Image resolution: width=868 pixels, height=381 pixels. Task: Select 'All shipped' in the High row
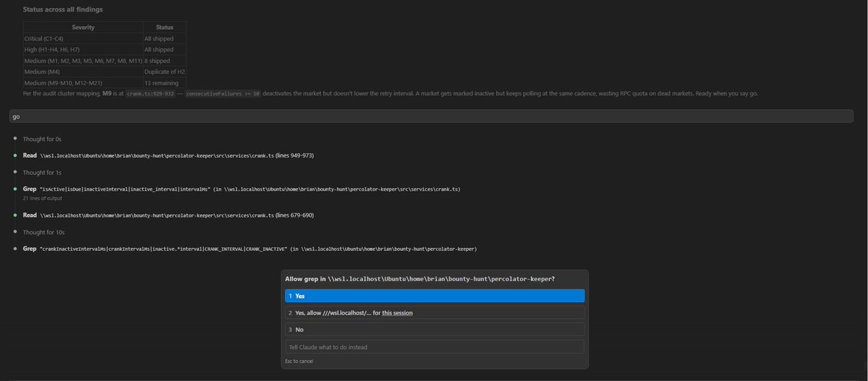[164, 50]
